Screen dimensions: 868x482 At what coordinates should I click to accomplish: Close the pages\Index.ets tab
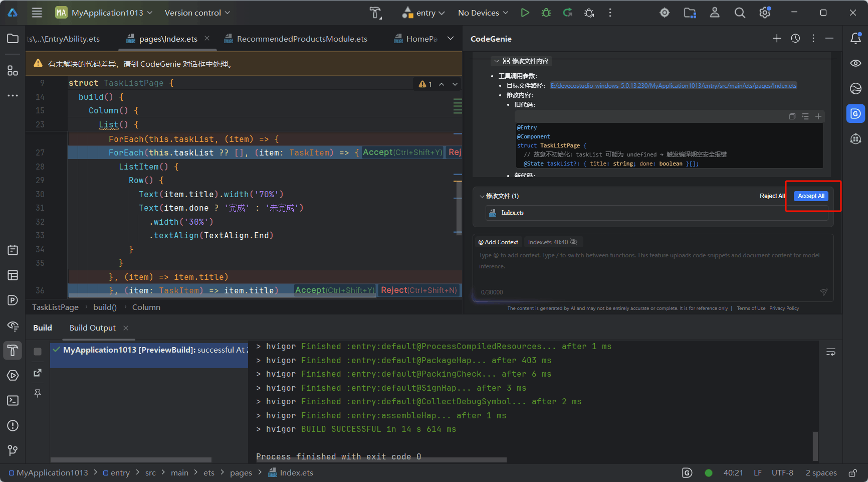[207, 39]
